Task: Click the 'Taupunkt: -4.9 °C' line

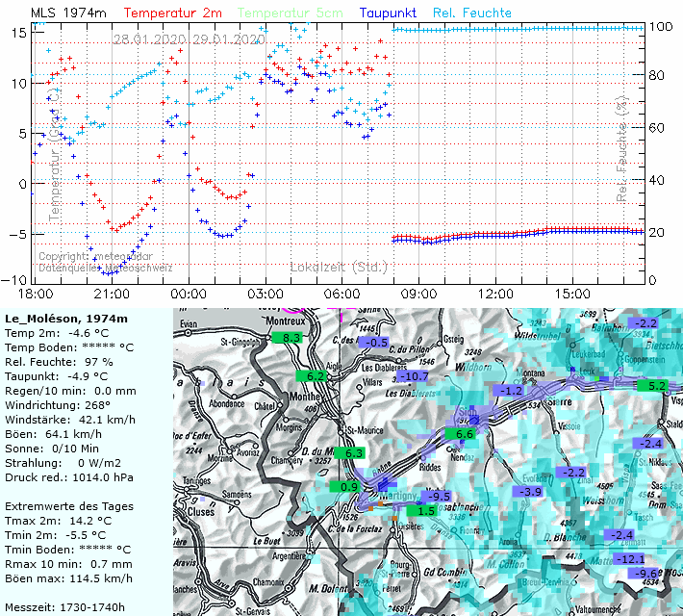Action: pos(56,376)
